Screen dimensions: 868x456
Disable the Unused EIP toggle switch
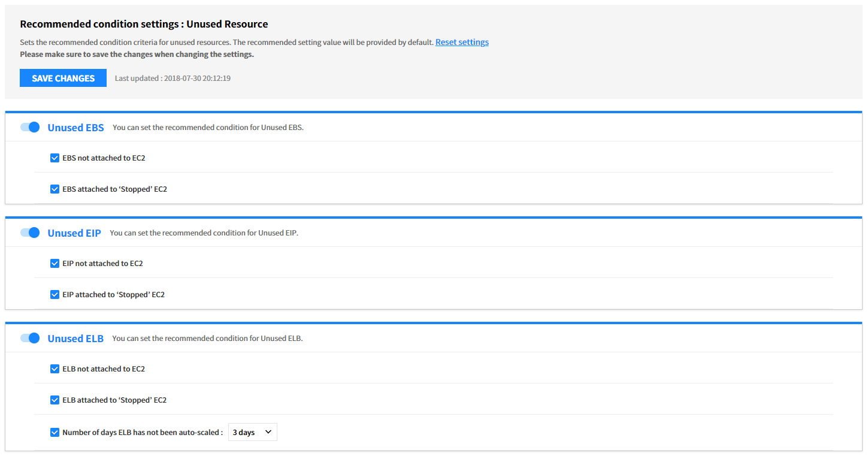pos(30,232)
